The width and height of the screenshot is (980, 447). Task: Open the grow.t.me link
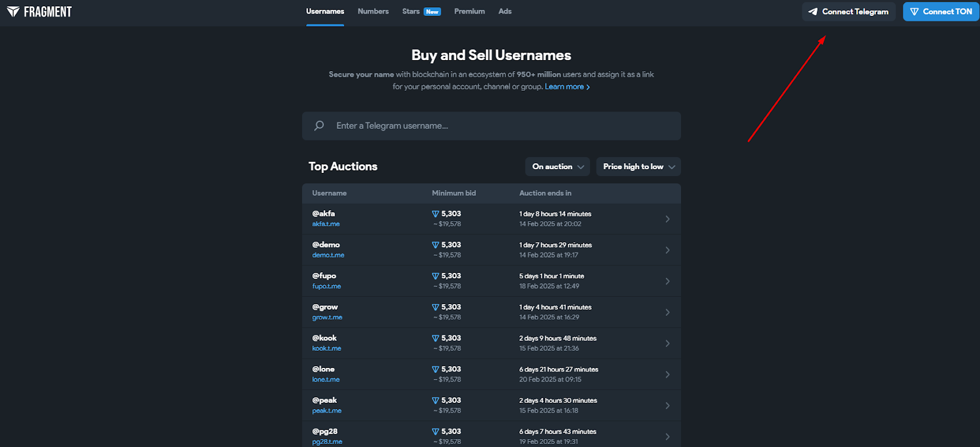click(x=327, y=318)
